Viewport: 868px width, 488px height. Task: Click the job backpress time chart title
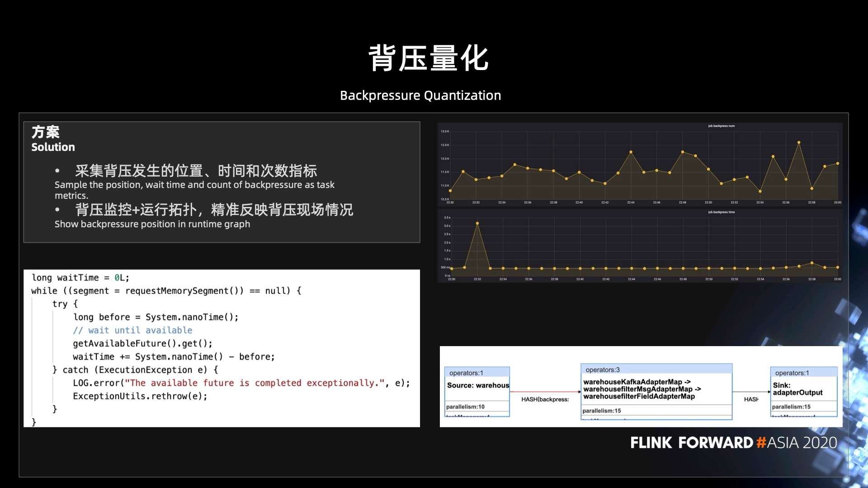tap(721, 212)
